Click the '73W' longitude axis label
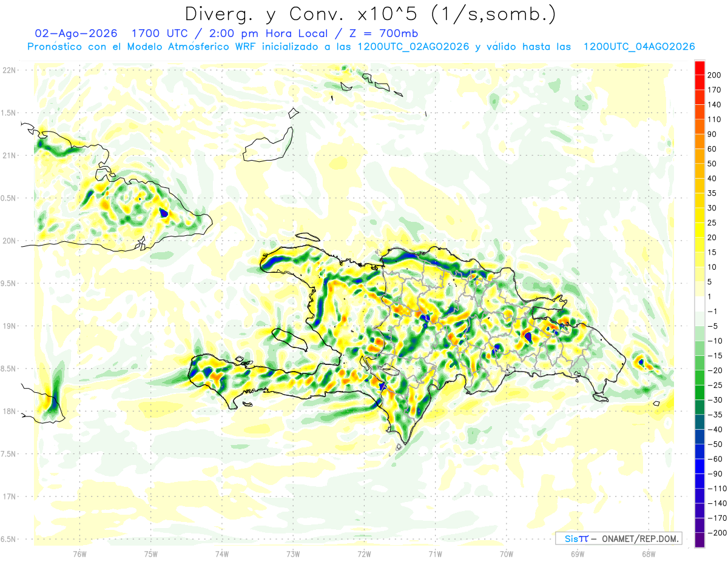Screen dimensions: 728x562 pos(293,554)
